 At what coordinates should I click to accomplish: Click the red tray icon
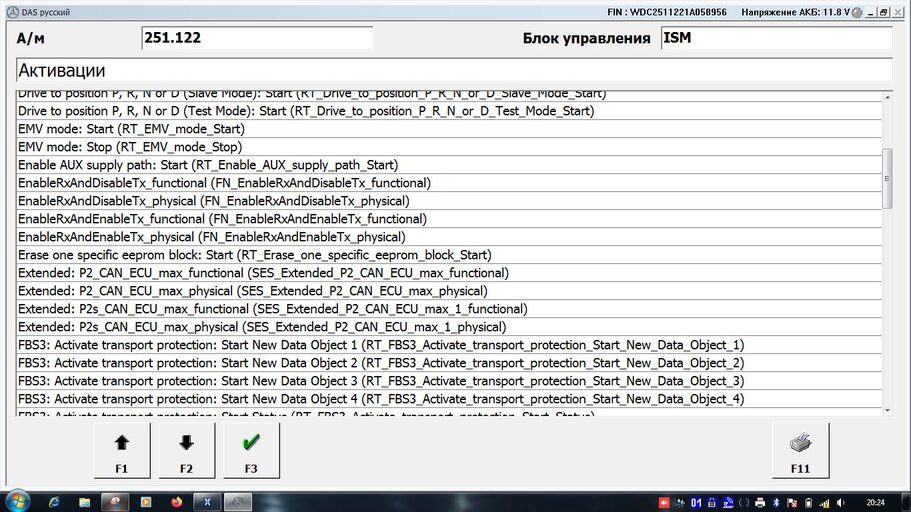(x=663, y=503)
